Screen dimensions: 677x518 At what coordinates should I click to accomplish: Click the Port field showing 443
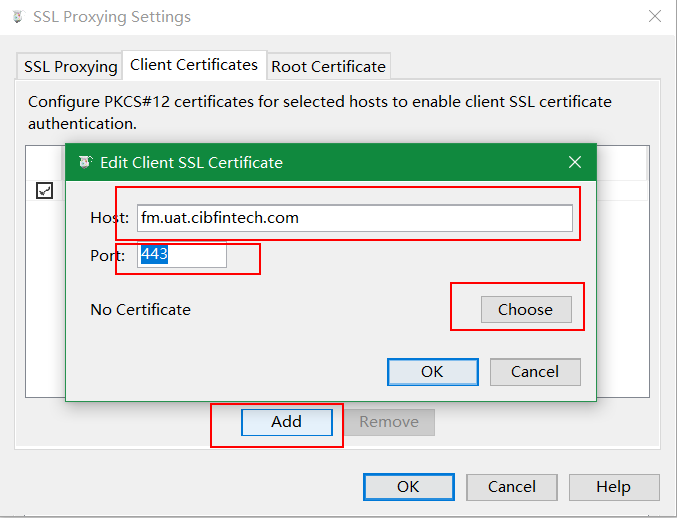tap(182, 255)
